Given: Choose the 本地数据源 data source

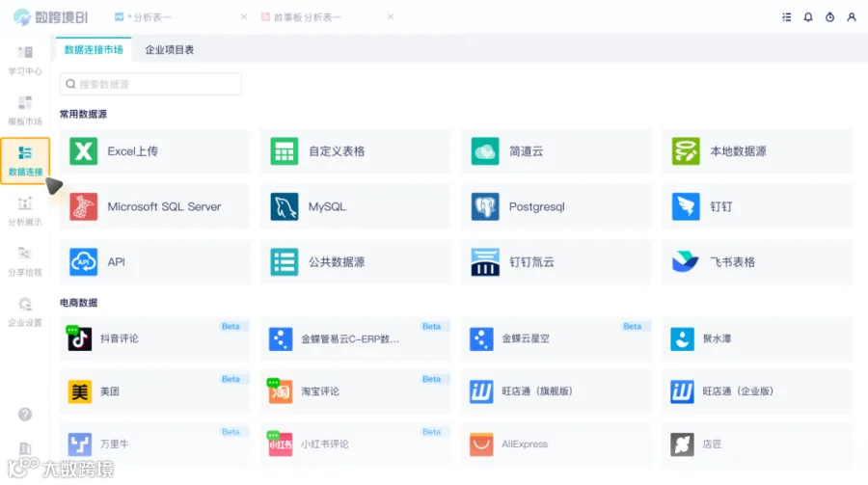Looking at the screenshot, I should click(x=757, y=151).
